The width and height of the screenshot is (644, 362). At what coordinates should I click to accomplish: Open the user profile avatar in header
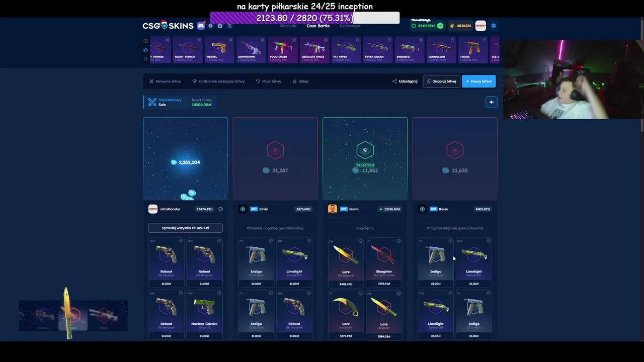pos(480,26)
